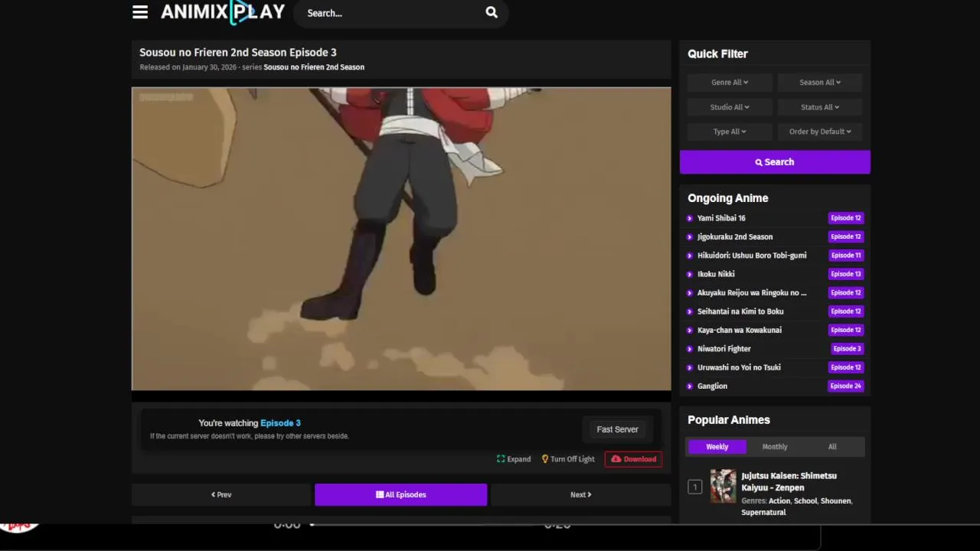
Task: Open Kaya-chan wa Kowakunai link
Action: 740,331
